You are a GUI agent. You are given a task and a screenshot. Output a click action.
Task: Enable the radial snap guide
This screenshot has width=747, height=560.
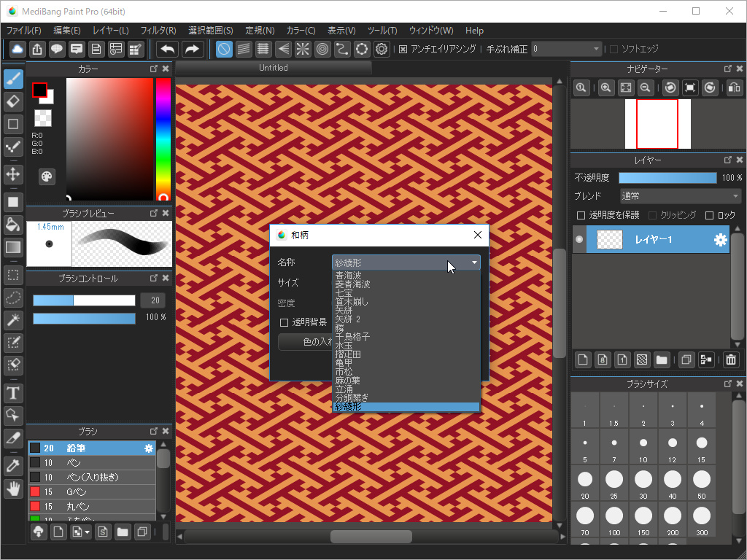tap(303, 49)
